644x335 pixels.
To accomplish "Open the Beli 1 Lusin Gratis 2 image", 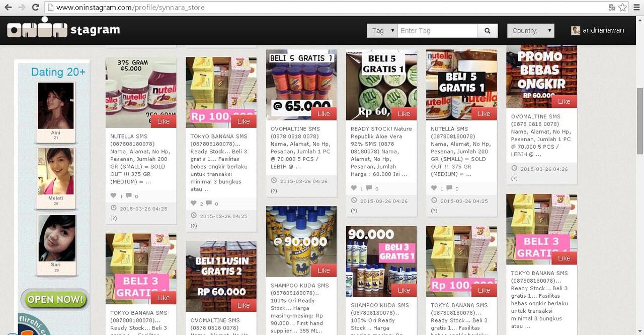I will pyautogui.click(x=221, y=276).
